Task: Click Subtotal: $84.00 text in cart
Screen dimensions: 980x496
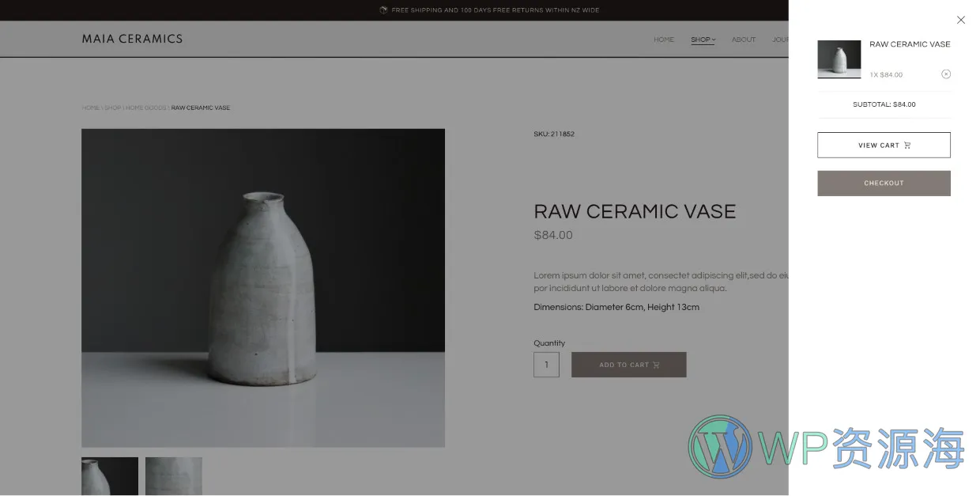Action: tap(884, 104)
